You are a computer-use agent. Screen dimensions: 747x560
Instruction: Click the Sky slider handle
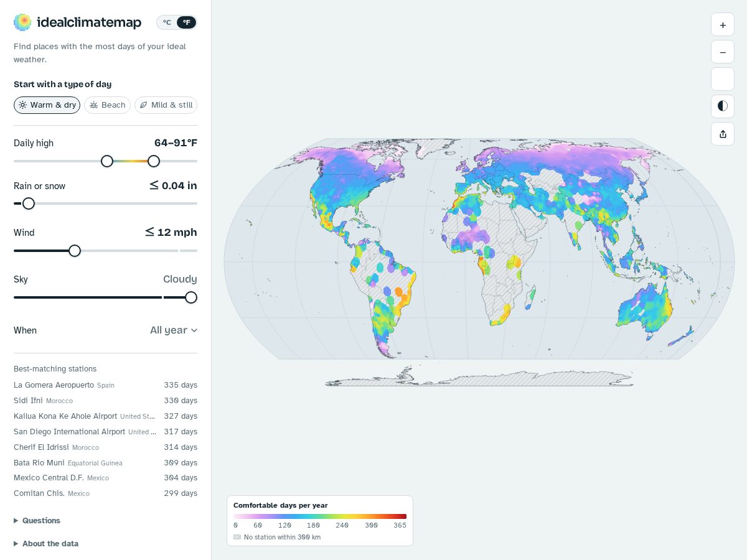pos(191,297)
